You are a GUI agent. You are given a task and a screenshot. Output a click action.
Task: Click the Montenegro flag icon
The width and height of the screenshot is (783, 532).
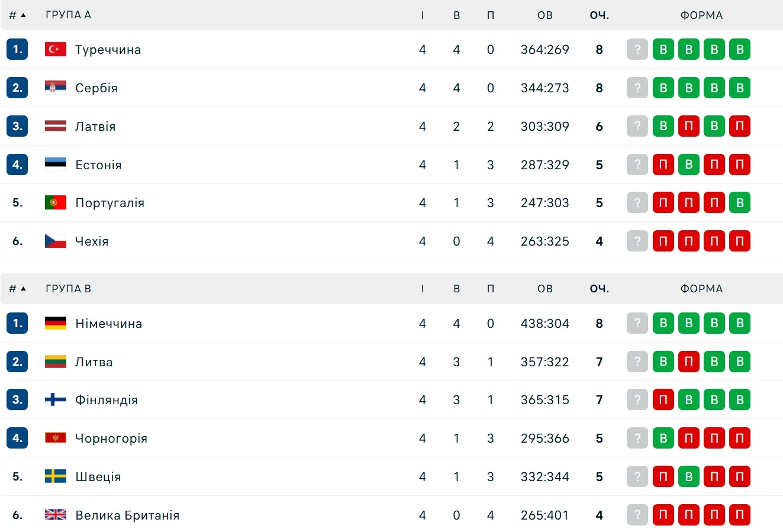click(56, 439)
